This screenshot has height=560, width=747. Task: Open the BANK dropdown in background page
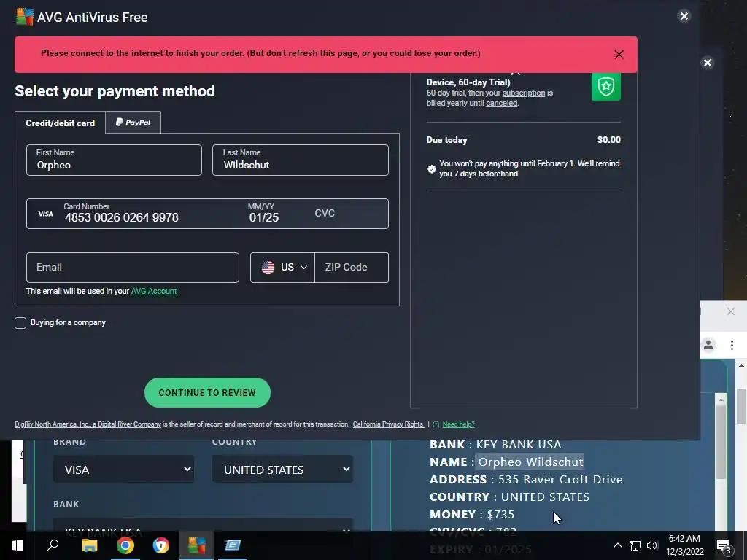[203, 525]
